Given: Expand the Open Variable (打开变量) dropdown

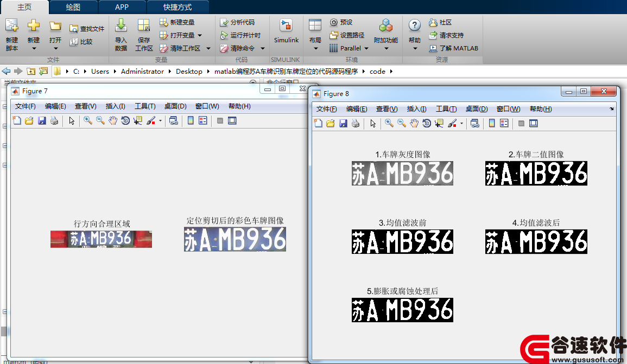Looking at the screenshot, I should coord(200,36).
